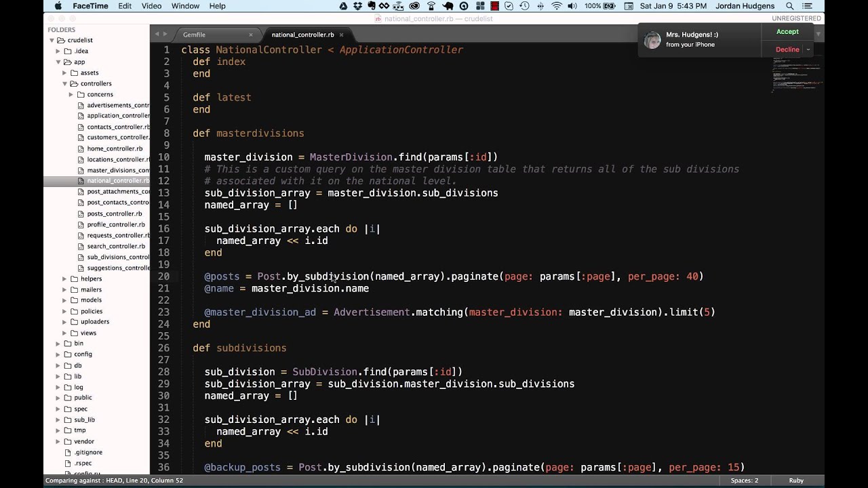Expand the views folder
The height and width of the screenshot is (488, 868).
click(65, 333)
